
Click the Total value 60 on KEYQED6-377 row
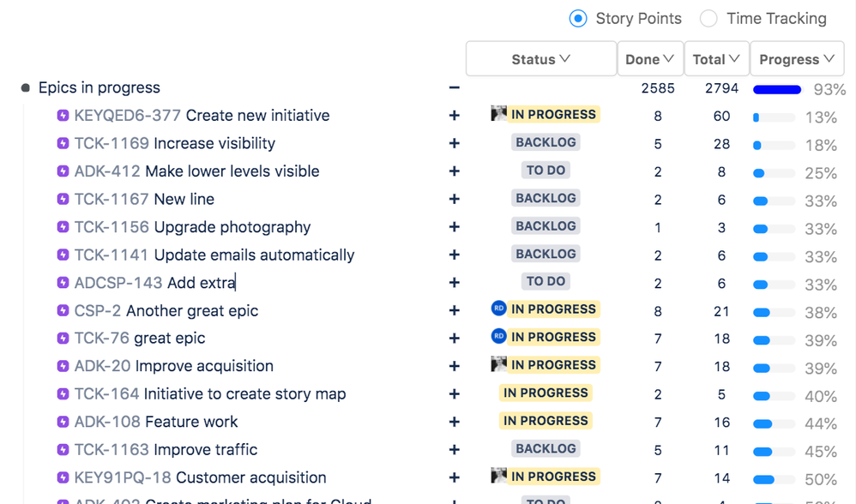coord(721,117)
